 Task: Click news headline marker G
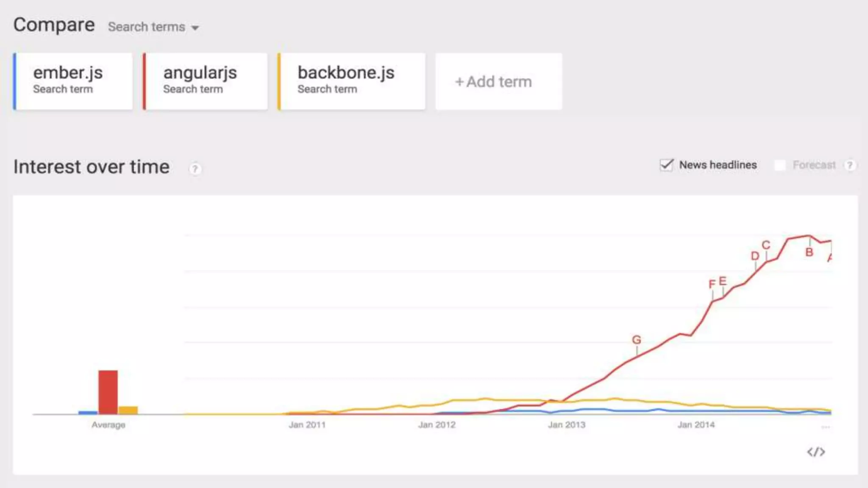pyautogui.click(x=637, y=340)
